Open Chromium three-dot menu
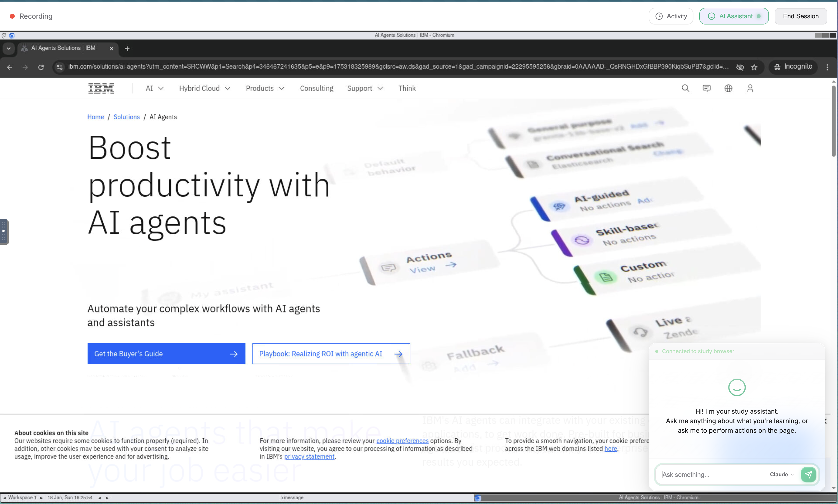Image resolution: width=838 pixels, height=504 pixels. [827, 67]
